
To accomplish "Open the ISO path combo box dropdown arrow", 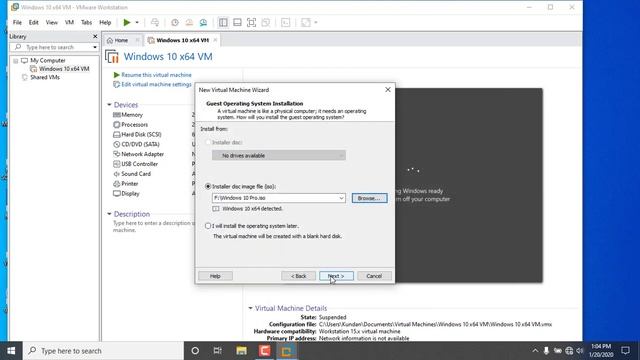I will tap(341, 198).
